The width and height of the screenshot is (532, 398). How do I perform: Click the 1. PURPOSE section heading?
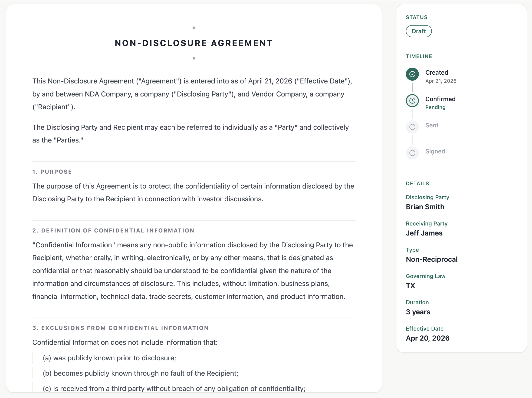(x=52, y=172)
